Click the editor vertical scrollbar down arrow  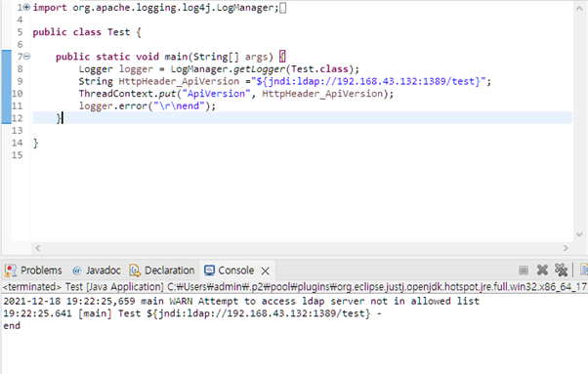(x=579, y=234)
